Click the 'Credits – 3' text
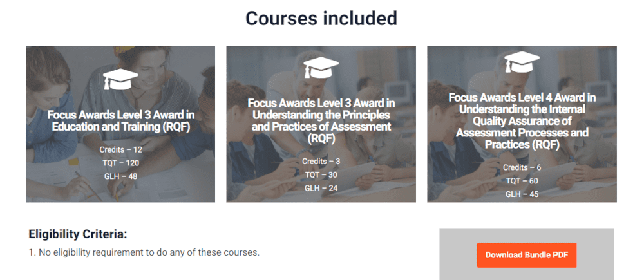The image size is (644, 280). pos(321,162)
